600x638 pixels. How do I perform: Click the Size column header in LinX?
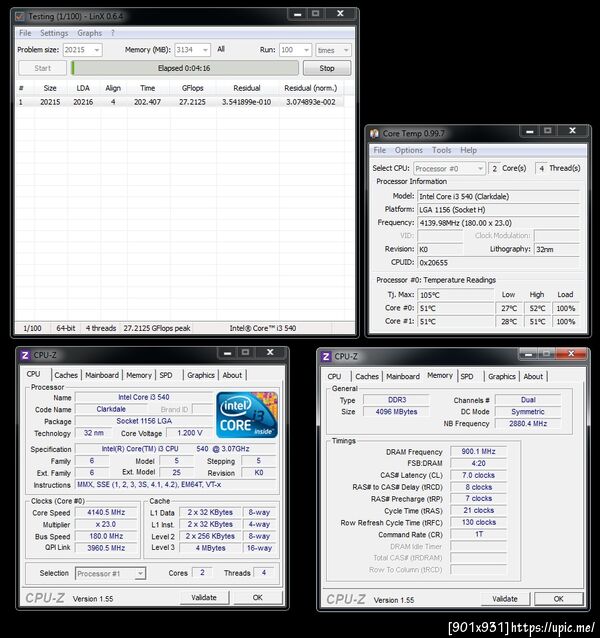50,88
